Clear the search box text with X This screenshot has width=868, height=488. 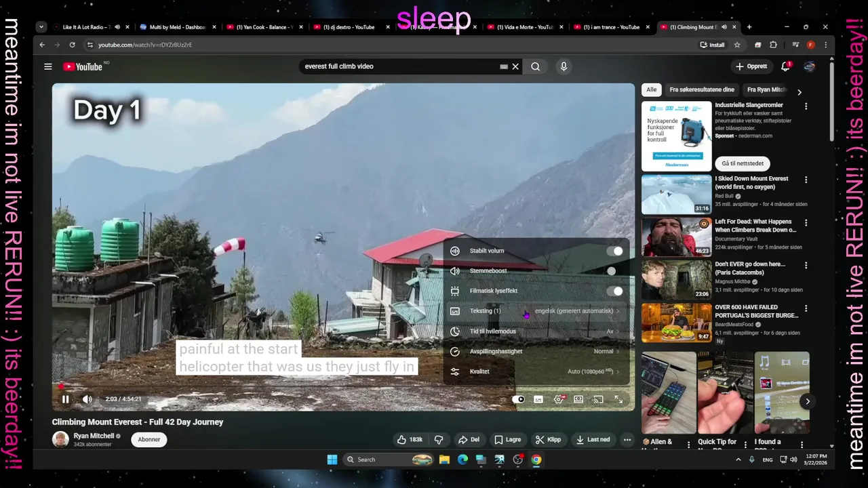[x=515, y=66]
